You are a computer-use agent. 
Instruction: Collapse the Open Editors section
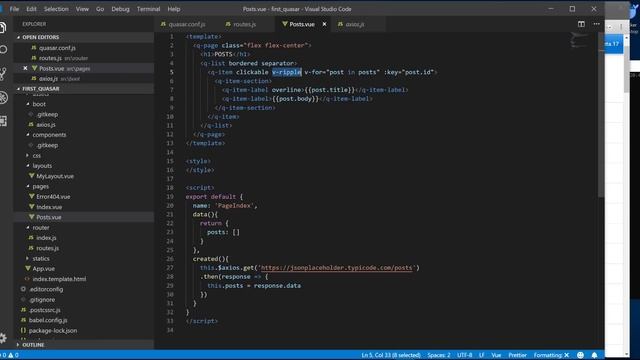click(x=84, y=37)
